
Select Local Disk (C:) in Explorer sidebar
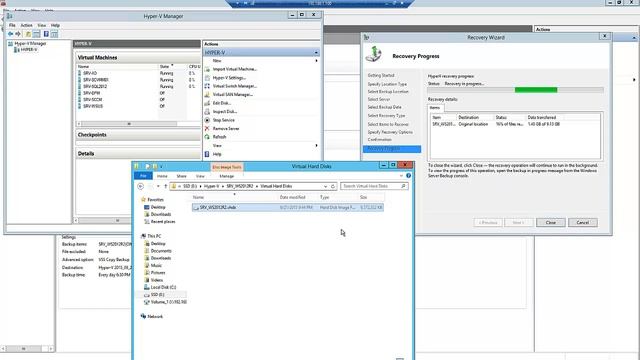click(163, 287)
